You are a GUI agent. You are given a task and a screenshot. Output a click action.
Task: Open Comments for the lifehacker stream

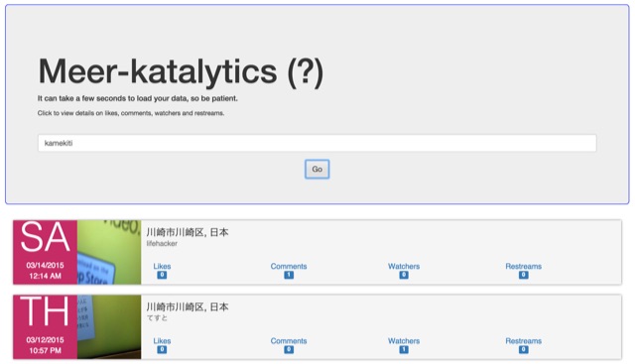click(x=289, y=266)
